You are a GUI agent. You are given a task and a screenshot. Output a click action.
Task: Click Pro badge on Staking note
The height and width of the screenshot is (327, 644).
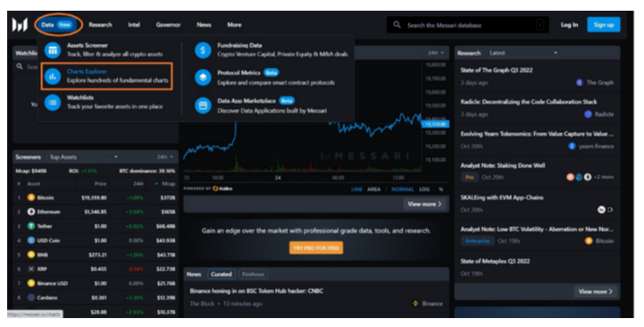coord(470,177)
